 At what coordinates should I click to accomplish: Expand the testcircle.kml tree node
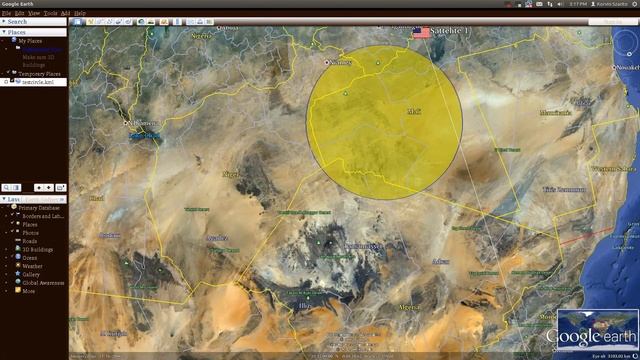(6, 82)
